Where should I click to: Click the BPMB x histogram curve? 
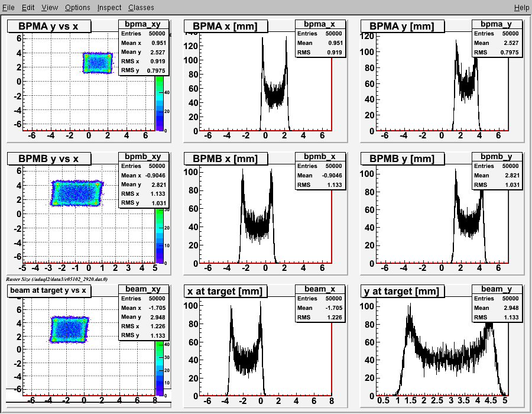[x=257, y=226]
